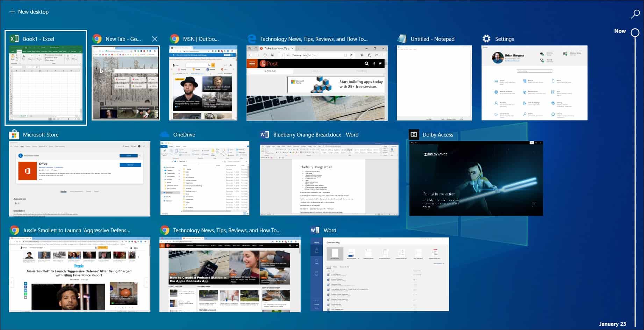644x330 pixels.
Task: Click the Accounts person icon in Settings thumbnail
Action: [496, 103]
